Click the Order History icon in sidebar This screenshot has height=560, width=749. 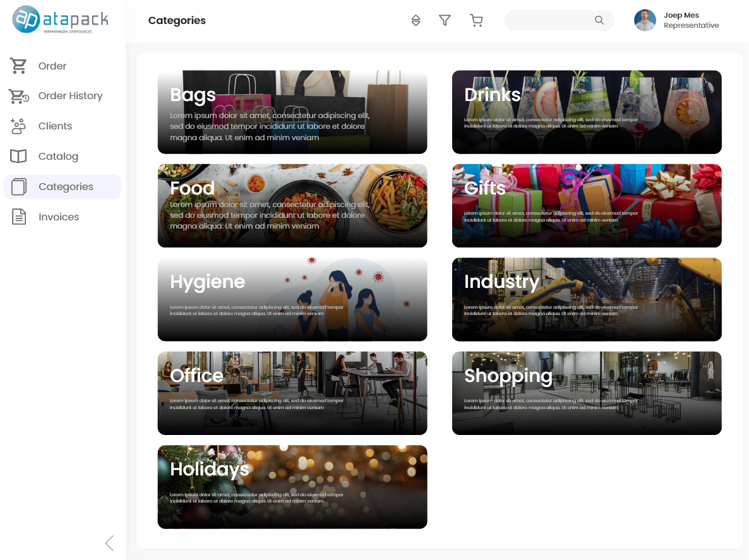pyautogui.click(x=19, y=96)
